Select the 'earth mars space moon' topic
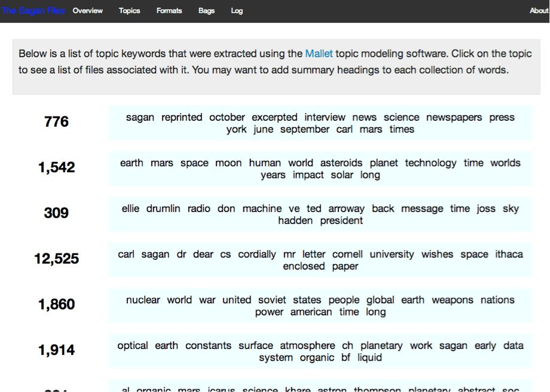550x392 pixels. (320, 169)
